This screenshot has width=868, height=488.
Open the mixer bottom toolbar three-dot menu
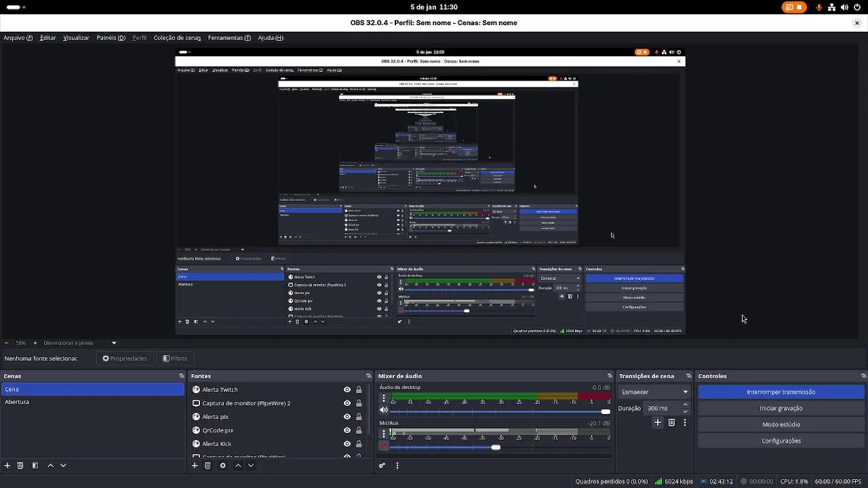point(397,466)
